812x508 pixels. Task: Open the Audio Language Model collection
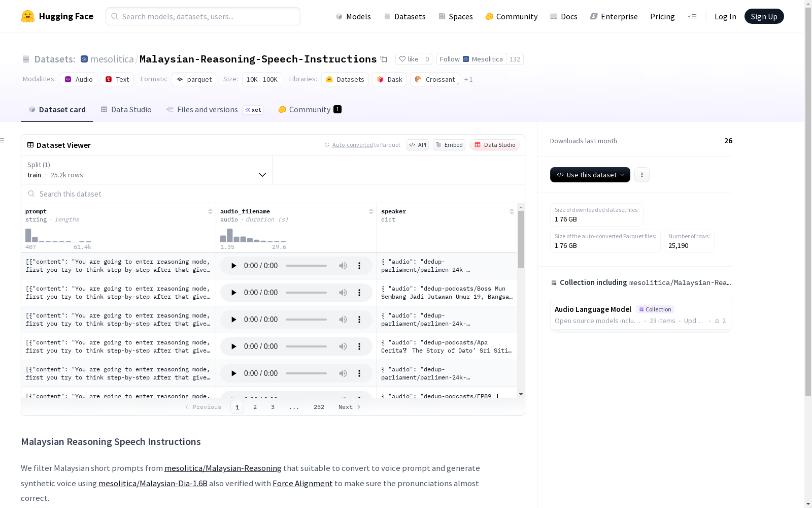click(641, 315)
